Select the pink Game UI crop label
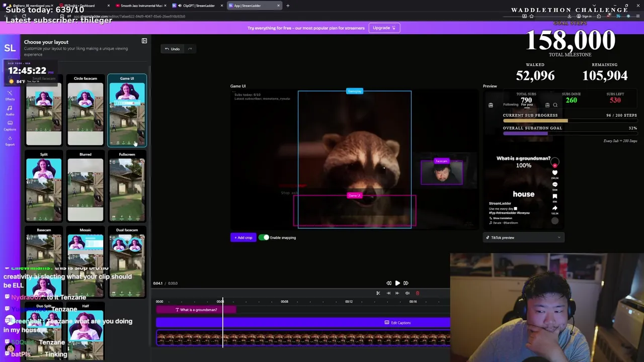644x362 pixels. [x=354, y=196]
